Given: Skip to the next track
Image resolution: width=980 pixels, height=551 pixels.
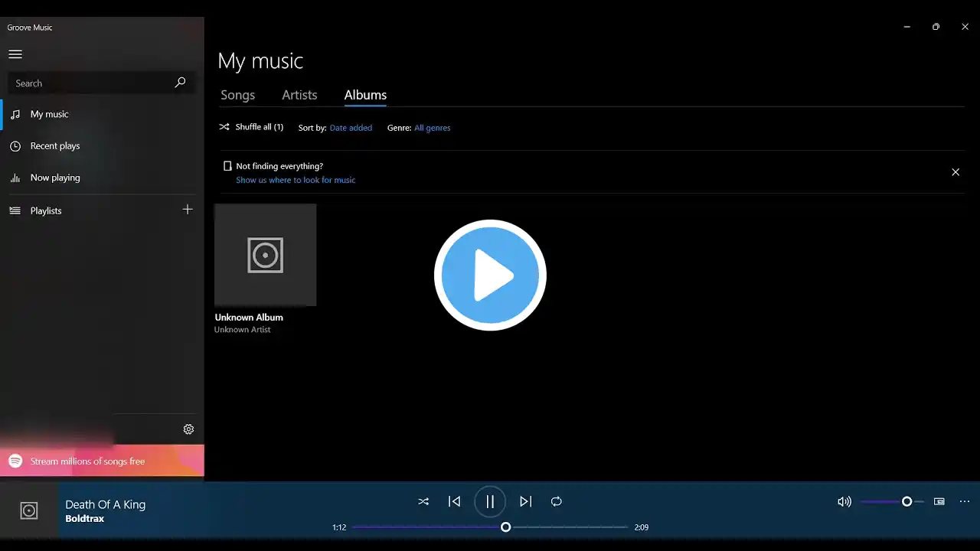Looking at the screenshot, I should coord(525,501).
